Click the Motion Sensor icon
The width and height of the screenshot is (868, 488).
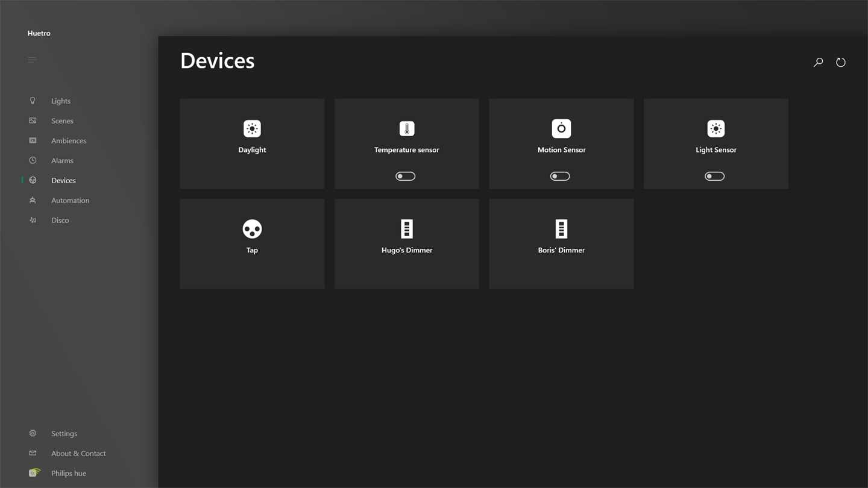[561, 128]
